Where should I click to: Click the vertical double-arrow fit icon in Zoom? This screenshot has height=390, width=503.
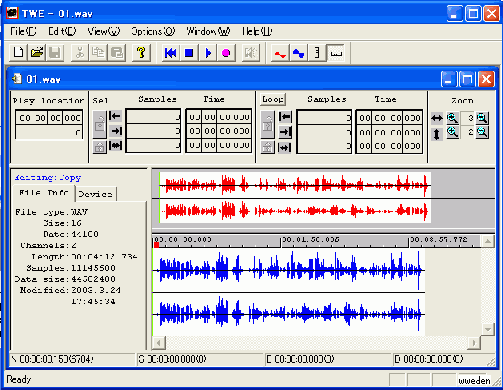point(437,134)
